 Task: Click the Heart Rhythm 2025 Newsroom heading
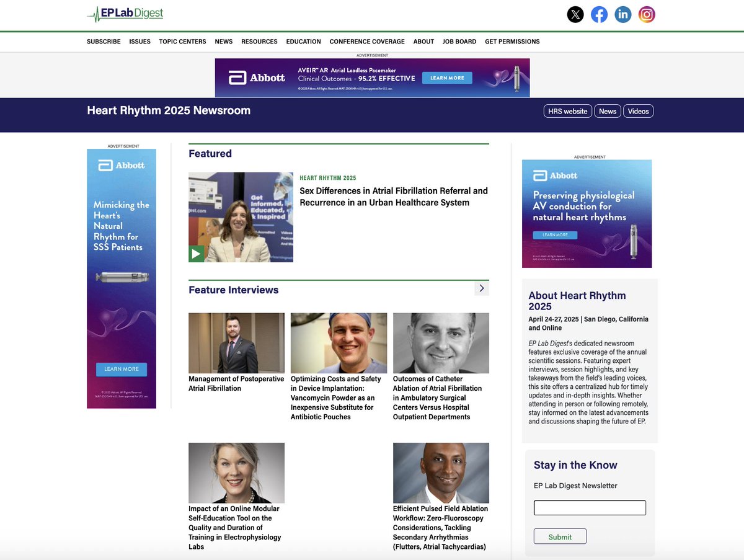(169, 110)
